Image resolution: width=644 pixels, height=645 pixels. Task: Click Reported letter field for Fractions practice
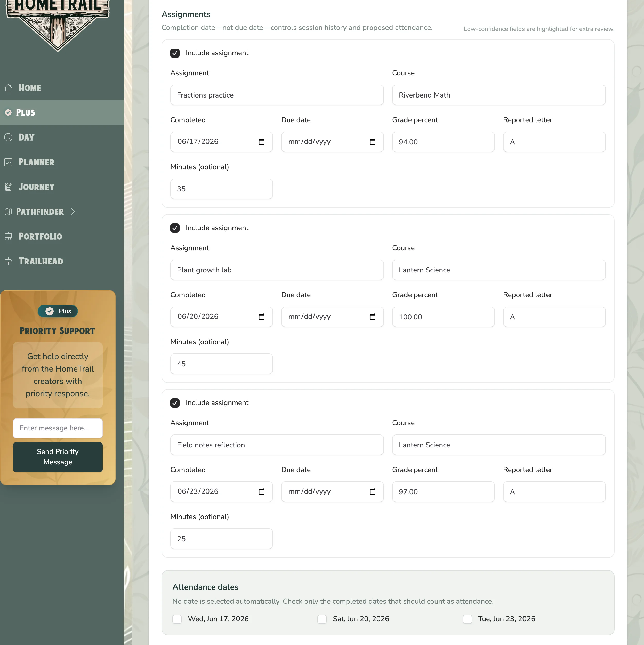pos(554,142)
